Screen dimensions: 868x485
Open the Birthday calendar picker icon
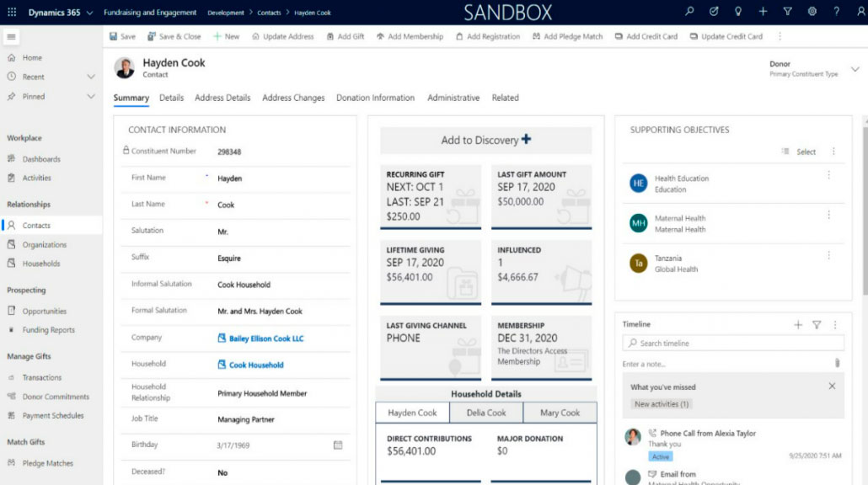point(338,445)
